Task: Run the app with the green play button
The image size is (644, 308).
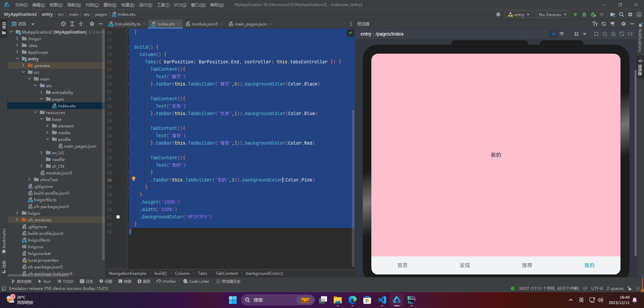Action: pyautogui.click(x=576, y=14)
